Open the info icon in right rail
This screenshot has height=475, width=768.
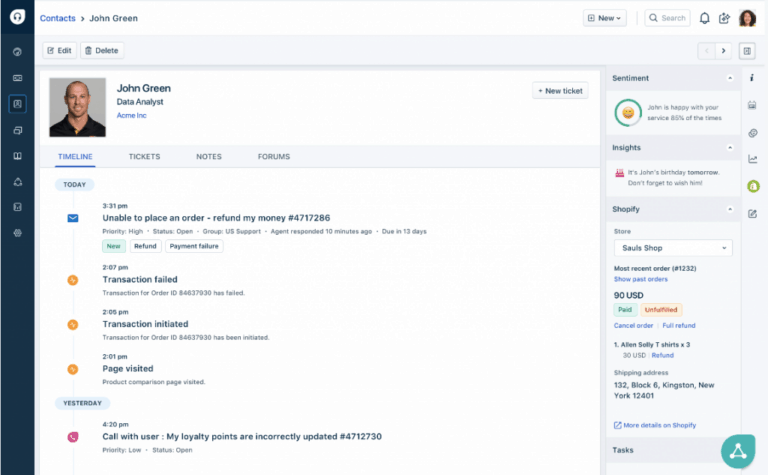(752, 78)
